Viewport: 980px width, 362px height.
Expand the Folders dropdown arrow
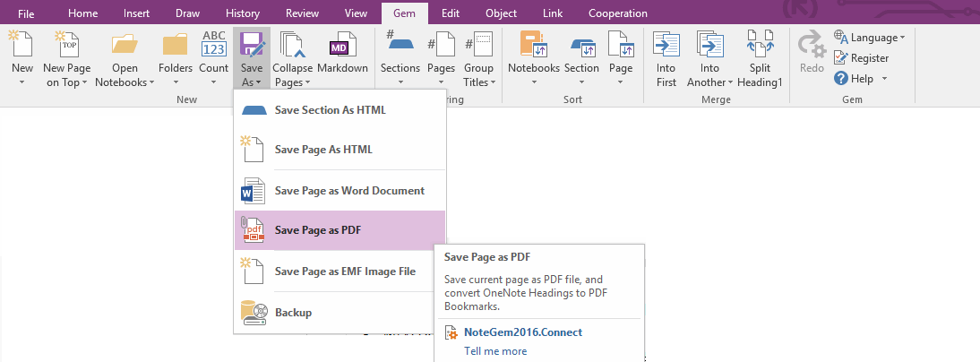175,82
